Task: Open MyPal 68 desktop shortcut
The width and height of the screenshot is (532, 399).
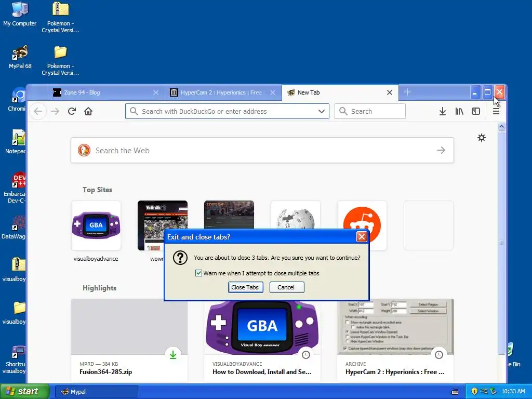Action: coord(20,57)
